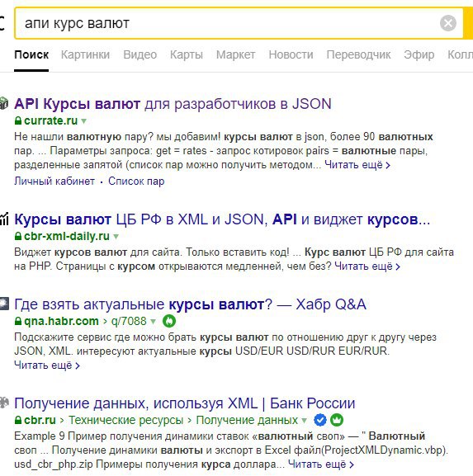Open "Получение данных, используя XML | Банк России"
Screen dimensions: 473x476
pos(184,403)
